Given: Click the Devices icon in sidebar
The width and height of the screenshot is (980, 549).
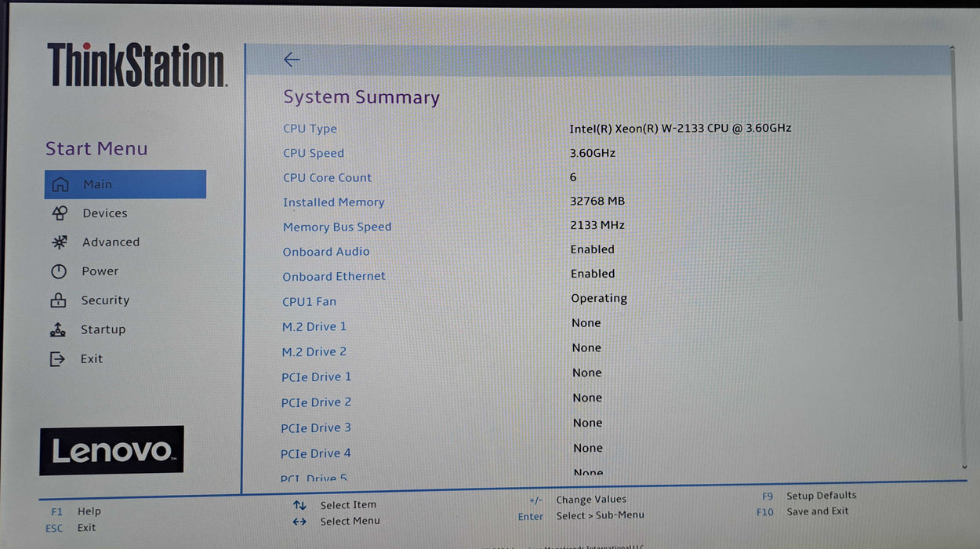Looking at the screenshot, I should coord(60,213).
